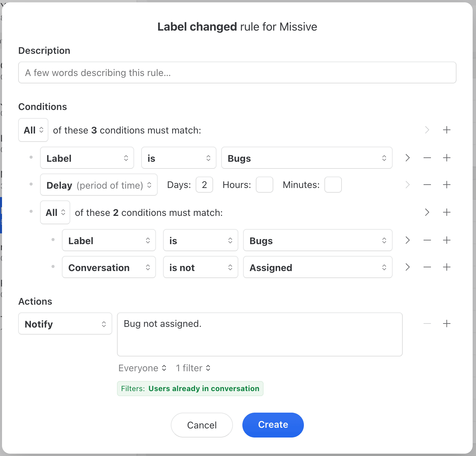Click chevron arrow on nested All group
This screenshot has width=476, height=456.
point(427,213)
